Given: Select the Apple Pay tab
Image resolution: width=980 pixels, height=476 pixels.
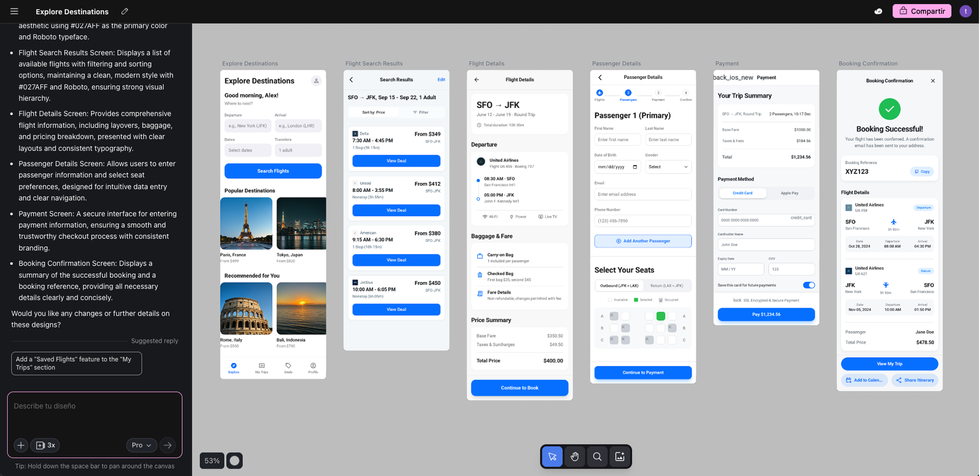Looking at the screenshot, I should point(790,193).
